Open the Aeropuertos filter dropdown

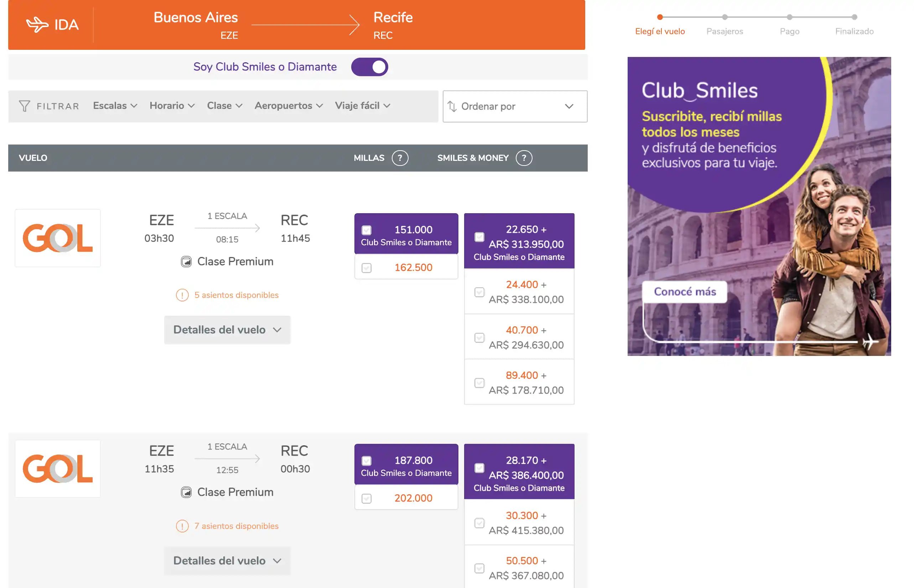(x=289, y=106)
